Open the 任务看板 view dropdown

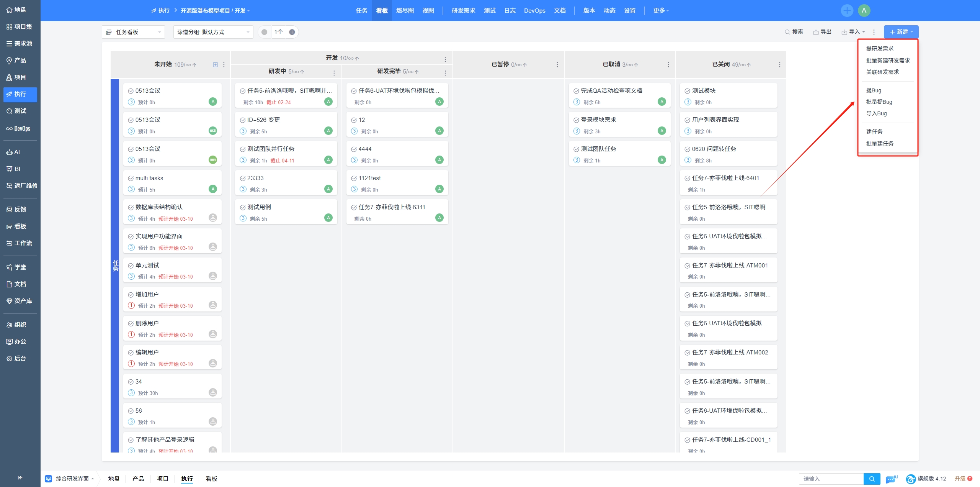133,32
